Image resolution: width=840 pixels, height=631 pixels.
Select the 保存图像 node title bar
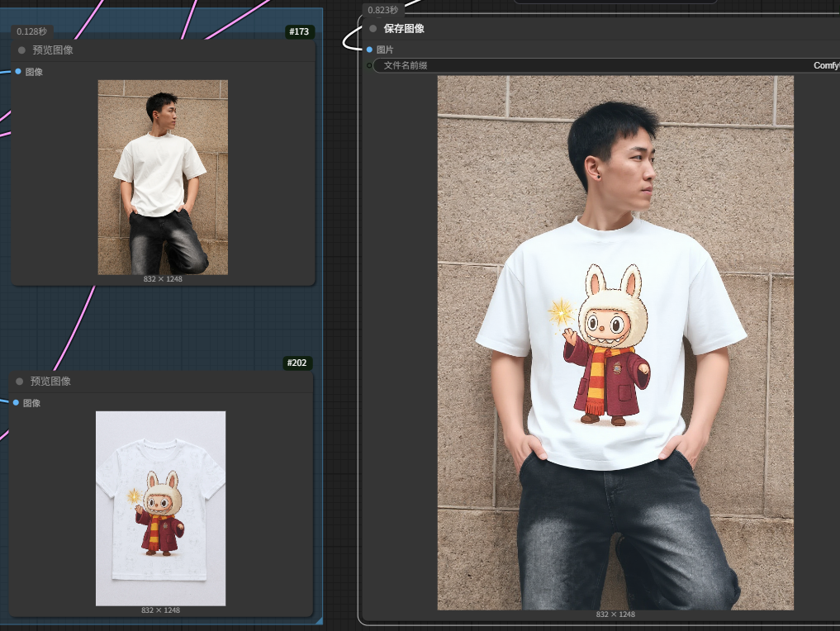tap(600, 28)
